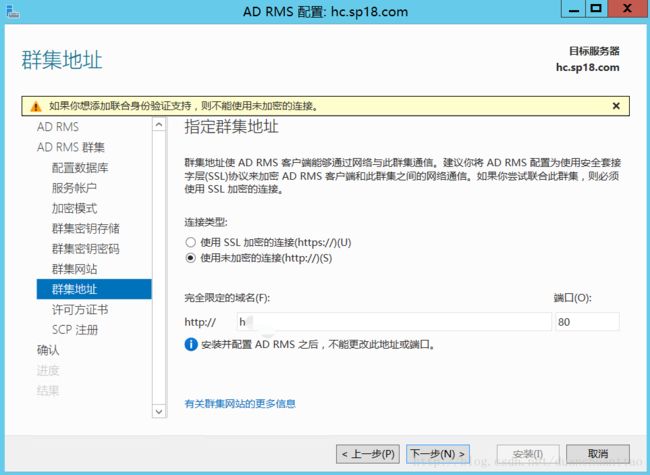This screenshot has height=475, width=650.
Task: Minimize the AD RMS configuration window
Action: (x=573, y=9)
